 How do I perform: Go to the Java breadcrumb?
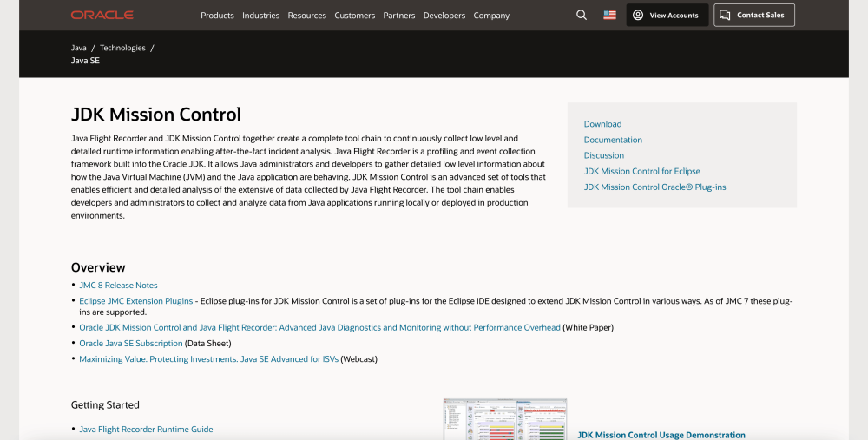[x=79, y=48]
